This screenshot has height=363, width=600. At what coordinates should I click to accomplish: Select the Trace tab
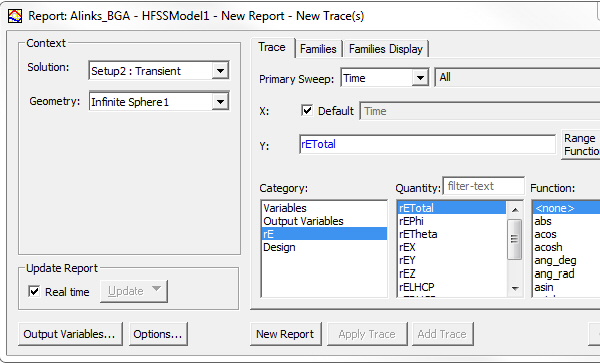[272, 47]
